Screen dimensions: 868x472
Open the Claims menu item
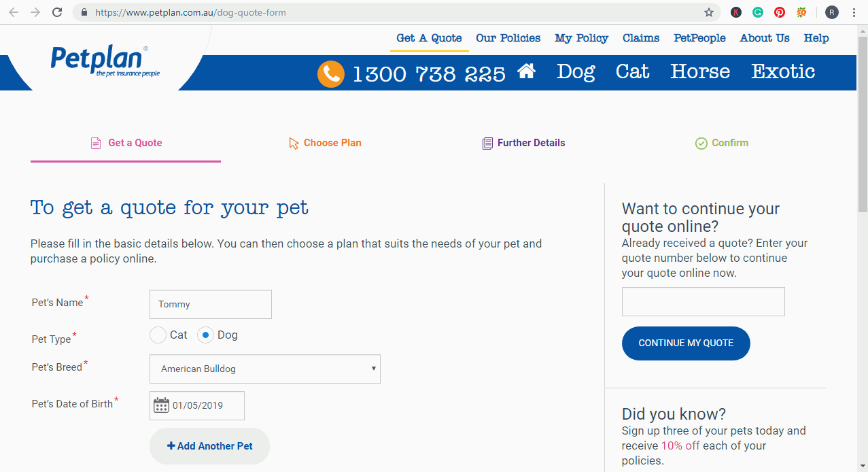(640, 38)
